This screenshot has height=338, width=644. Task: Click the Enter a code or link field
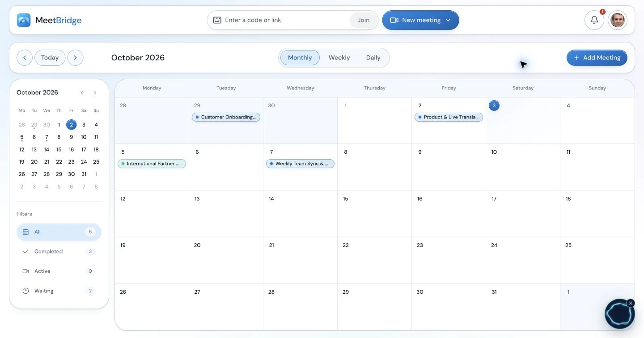[x=285, y=20]
